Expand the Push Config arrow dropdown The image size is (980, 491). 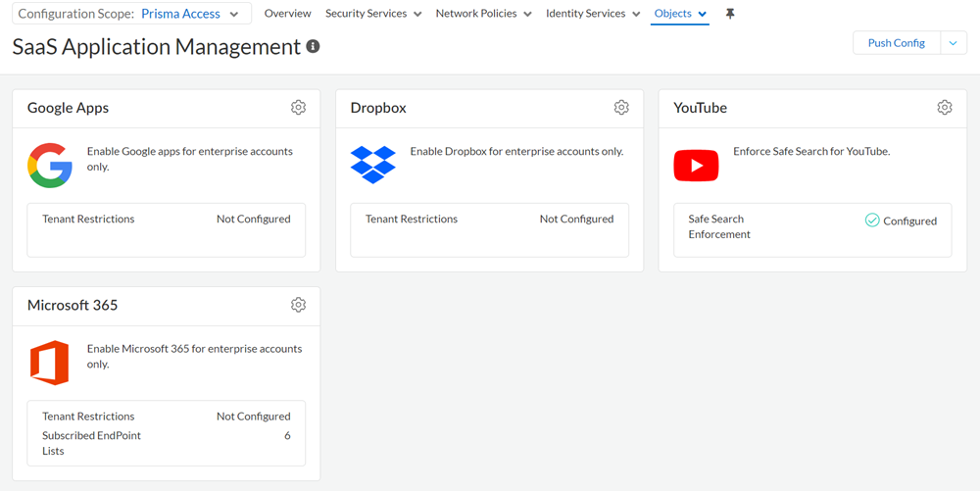(954, 43)
